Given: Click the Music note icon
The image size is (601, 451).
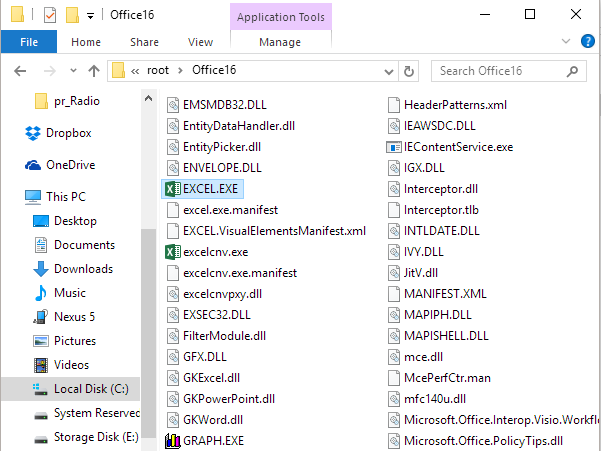Looking at the screenshot, I should tap(41, 293).
